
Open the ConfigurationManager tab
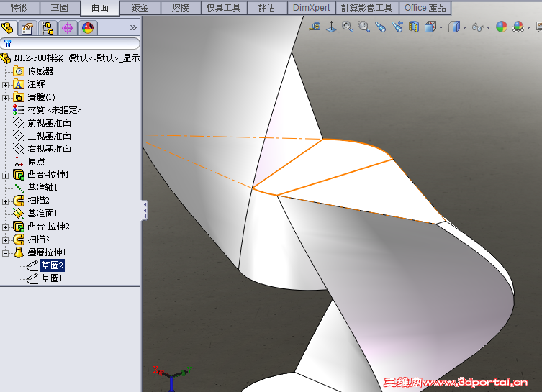pos(48,28)
